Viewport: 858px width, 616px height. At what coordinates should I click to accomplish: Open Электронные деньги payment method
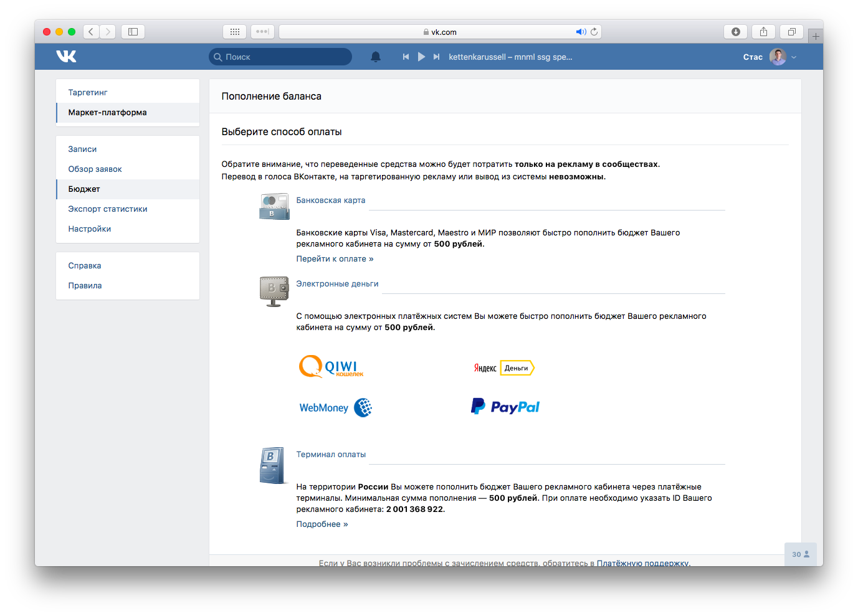point(337,283)
